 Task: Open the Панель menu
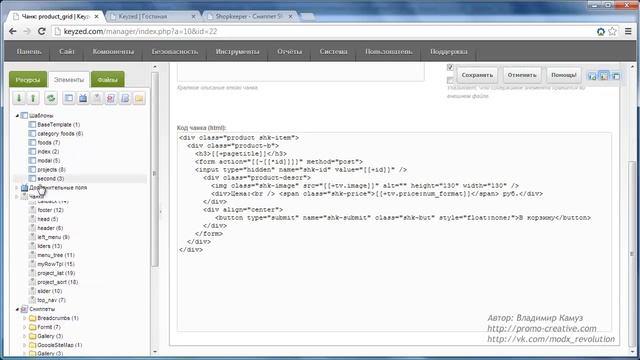29,51
